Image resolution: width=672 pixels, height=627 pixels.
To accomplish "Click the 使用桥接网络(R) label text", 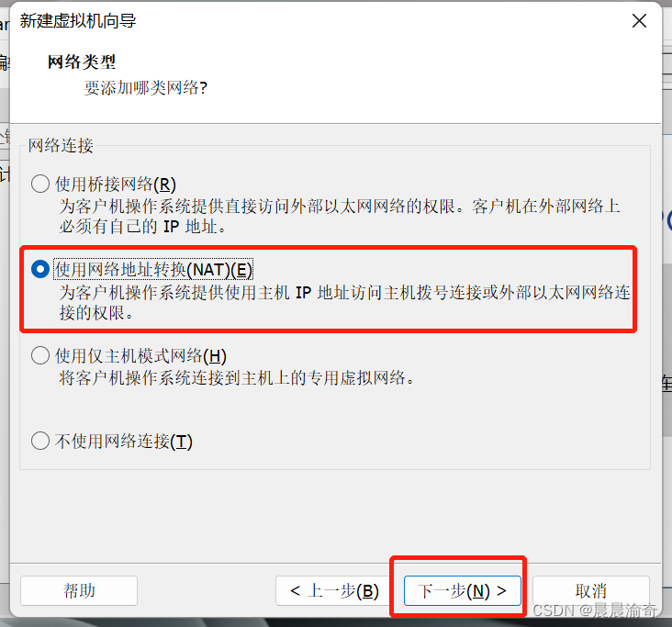I will [x=116, y=185].
